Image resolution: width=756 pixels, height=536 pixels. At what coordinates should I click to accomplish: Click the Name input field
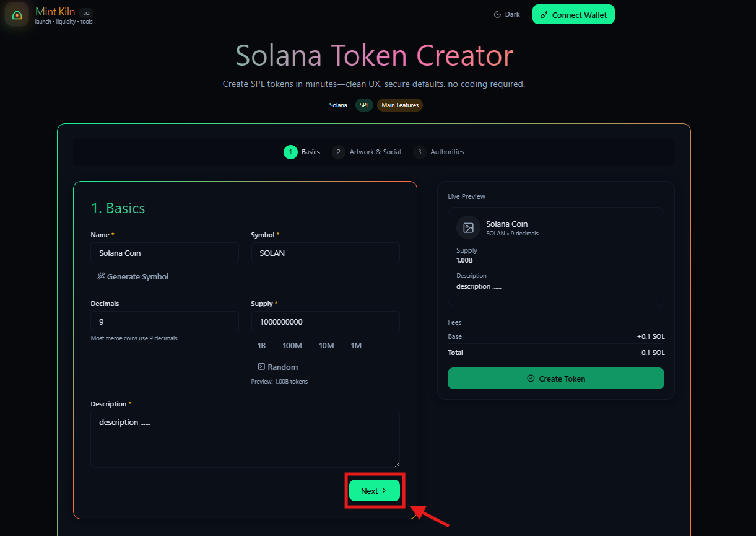tap(165, 253)
